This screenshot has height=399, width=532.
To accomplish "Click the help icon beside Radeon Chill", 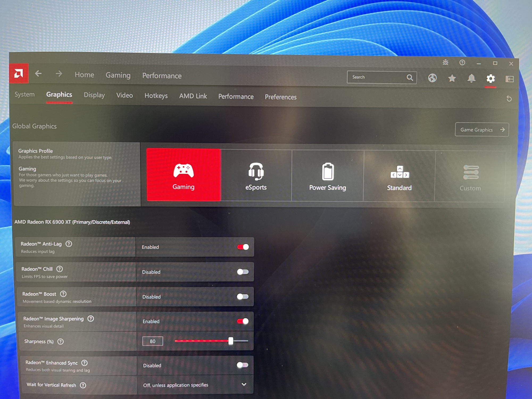I will click(60, 269).
